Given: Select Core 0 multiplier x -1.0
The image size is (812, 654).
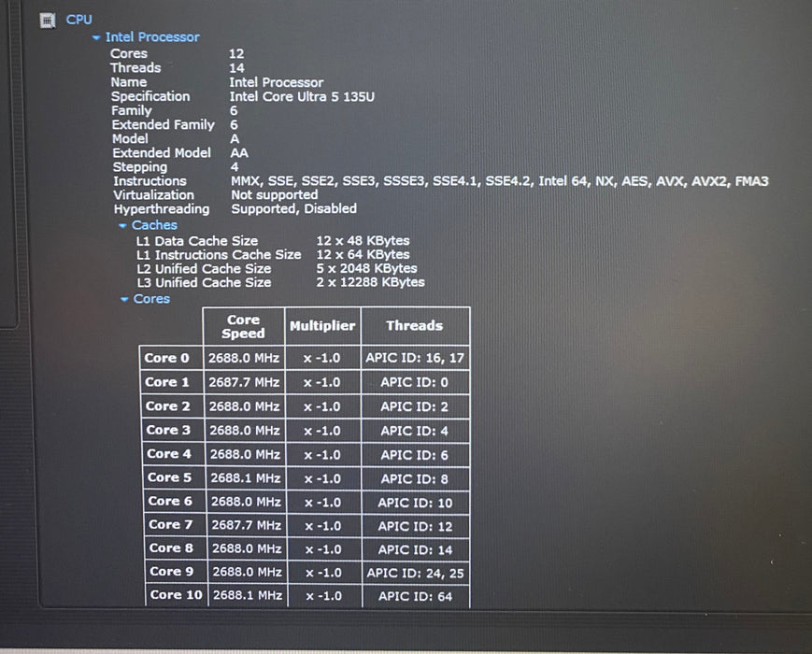Looking at the screenshot, I should click(322, 359).
